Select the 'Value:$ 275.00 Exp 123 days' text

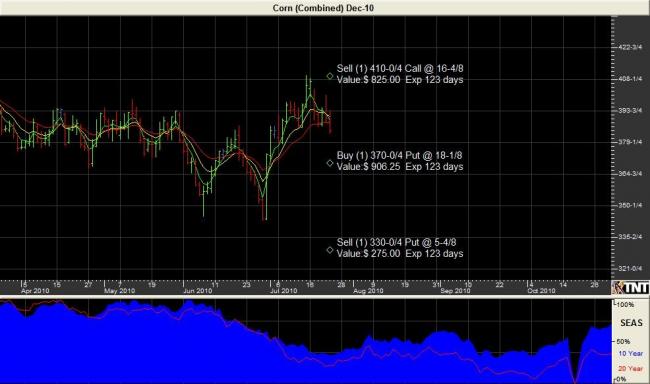[400, 254]
